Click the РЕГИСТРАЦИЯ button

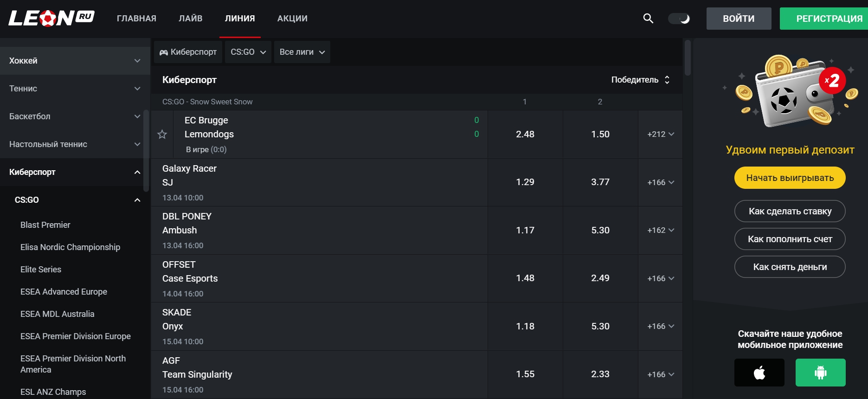coord(824,19)
